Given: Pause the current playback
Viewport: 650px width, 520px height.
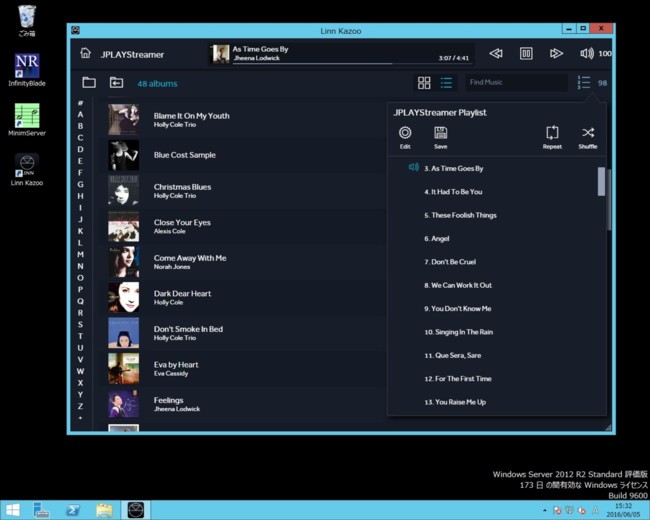Looking at the screenshot, I should [526, 53].
